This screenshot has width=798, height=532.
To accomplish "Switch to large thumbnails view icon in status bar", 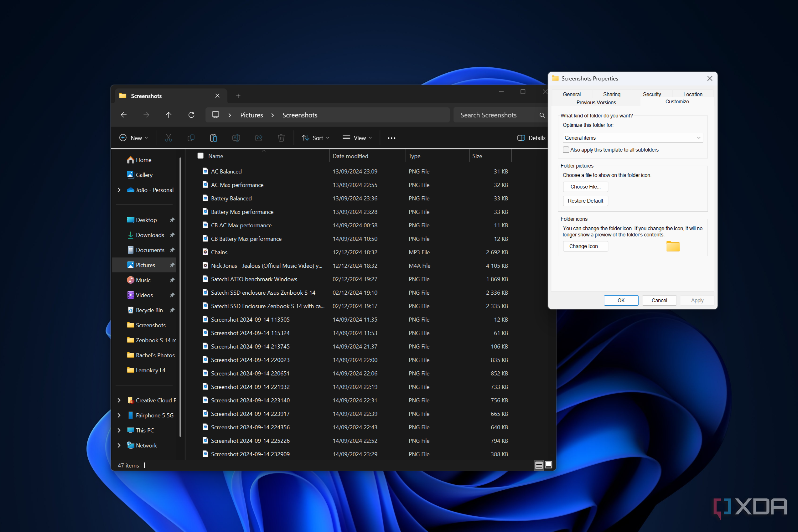I will (548, 465).
